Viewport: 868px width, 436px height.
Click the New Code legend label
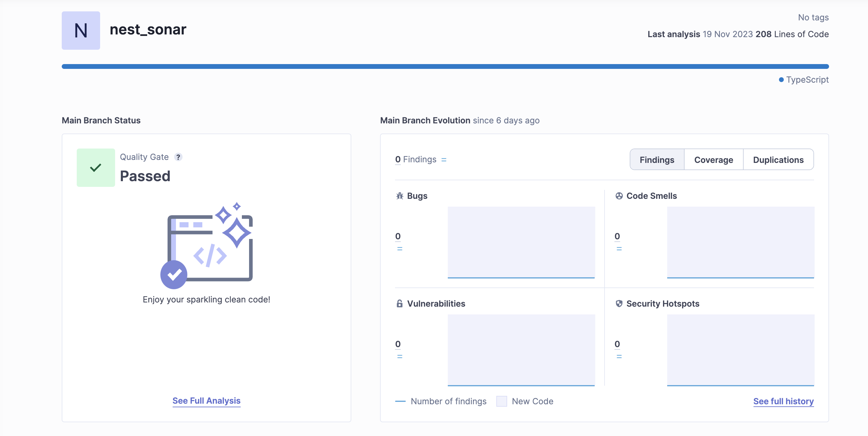532,401
